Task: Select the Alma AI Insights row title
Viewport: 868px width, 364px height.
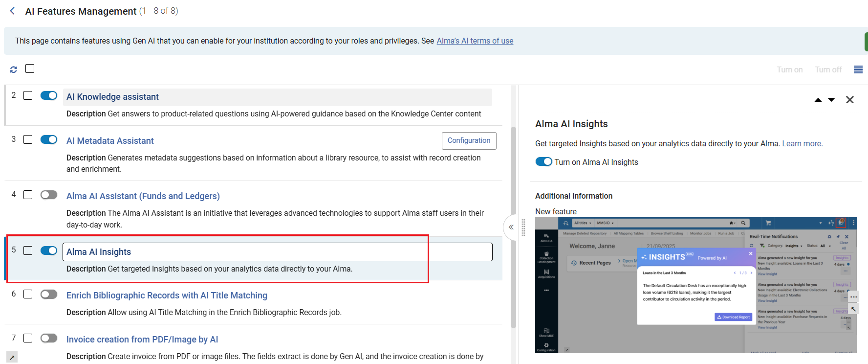Action: pos(99,252)
